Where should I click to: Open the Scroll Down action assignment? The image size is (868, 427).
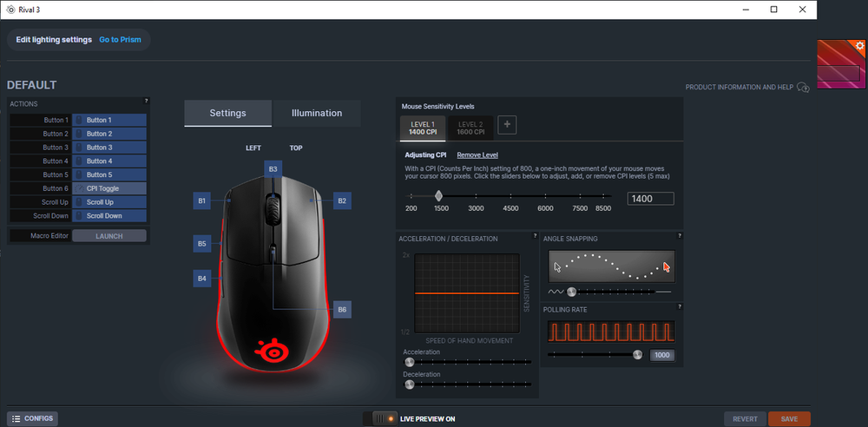click(109, 215)
